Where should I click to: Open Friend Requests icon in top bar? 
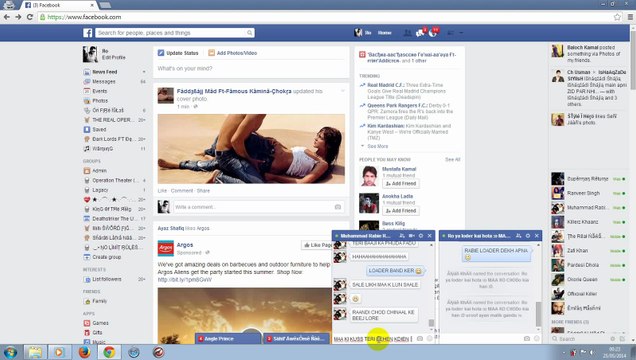coord(407,33)
